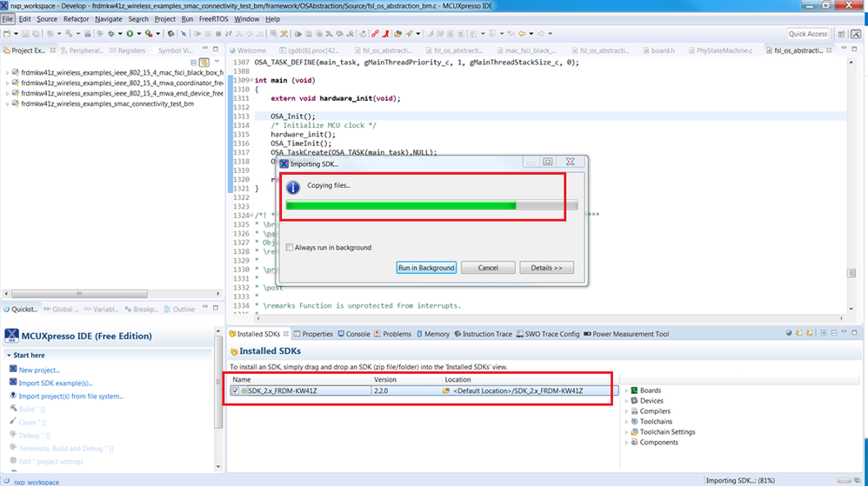Expand the Toolchains tree node
Screen dimensions: 868x487
[626, 422]
